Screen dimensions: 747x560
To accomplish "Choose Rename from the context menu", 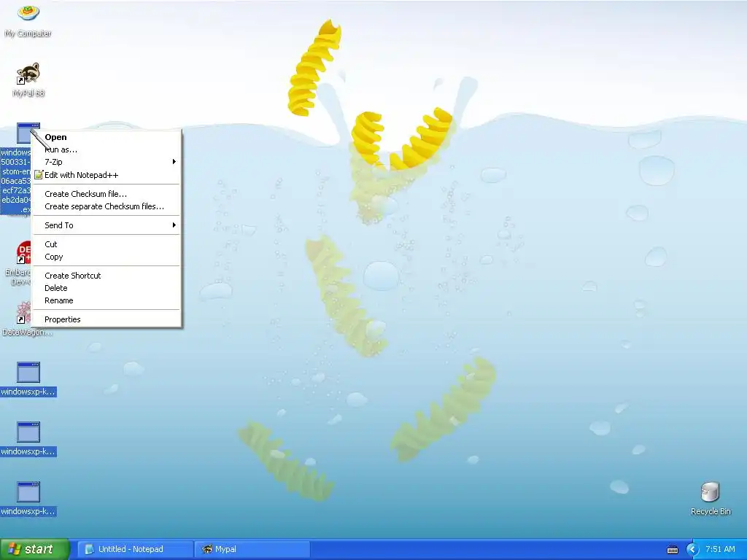I will [x=107, y=300].
